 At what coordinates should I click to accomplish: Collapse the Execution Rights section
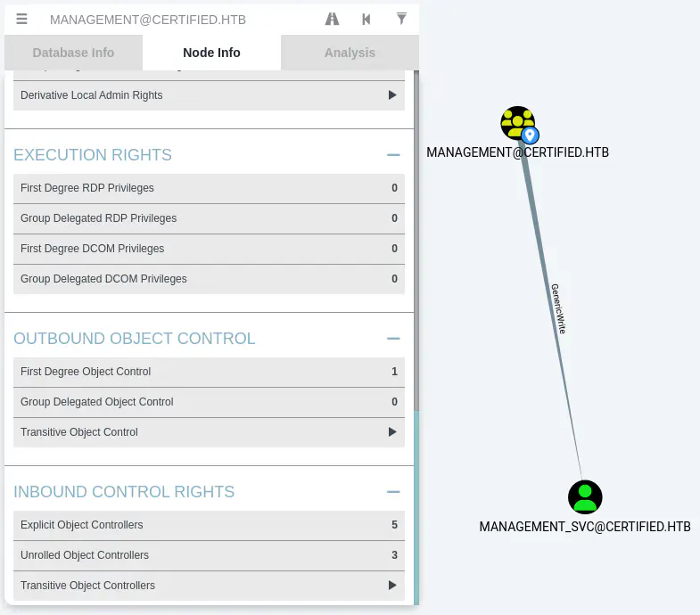[393, 155]
